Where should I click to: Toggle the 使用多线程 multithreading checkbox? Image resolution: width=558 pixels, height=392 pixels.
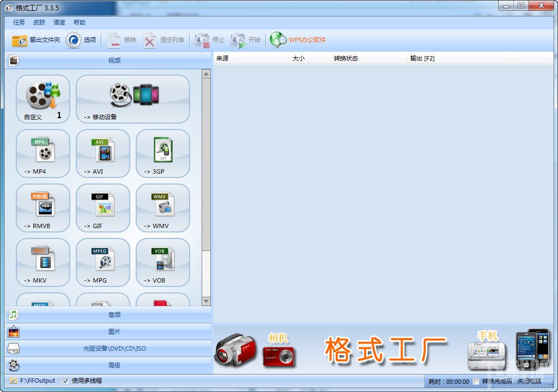point(65,381)
